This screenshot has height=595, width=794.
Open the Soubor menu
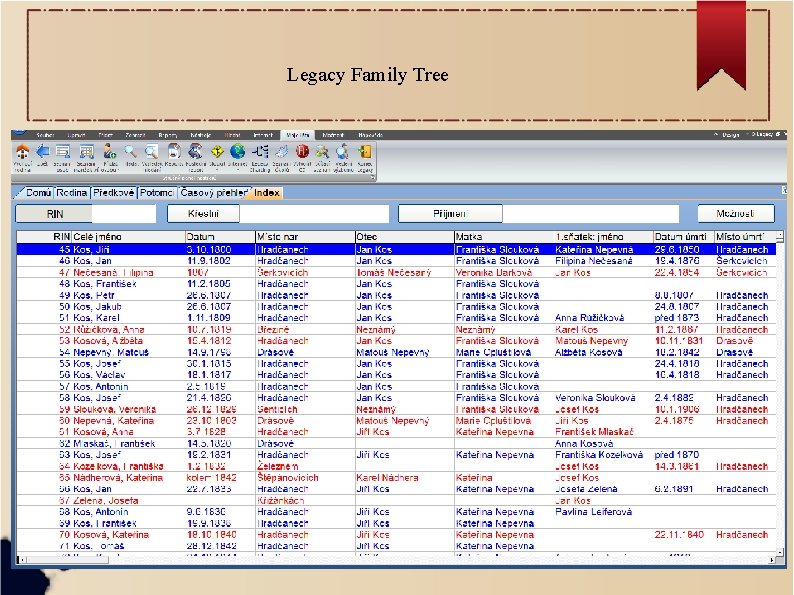tap(45, 135)
